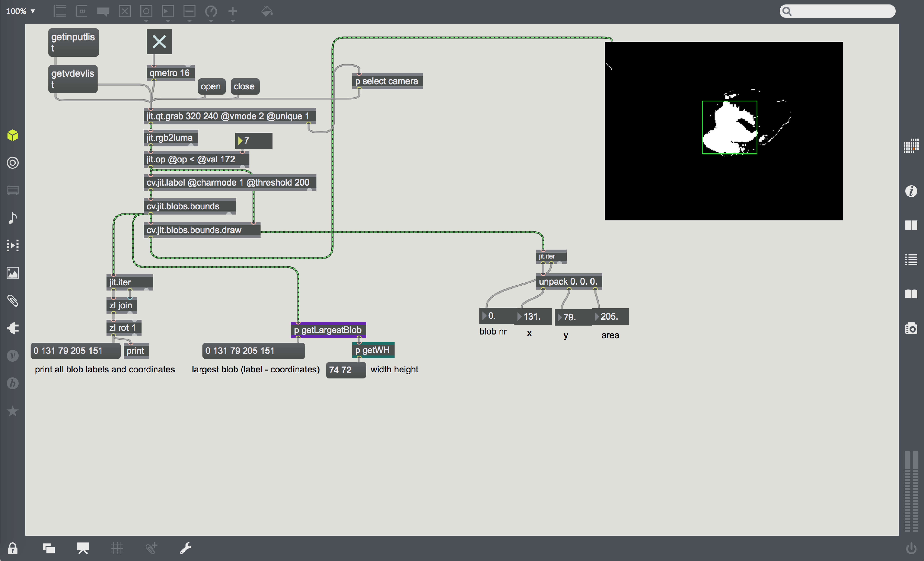Select the qmetro 16 object

click(x=171, y=73)
